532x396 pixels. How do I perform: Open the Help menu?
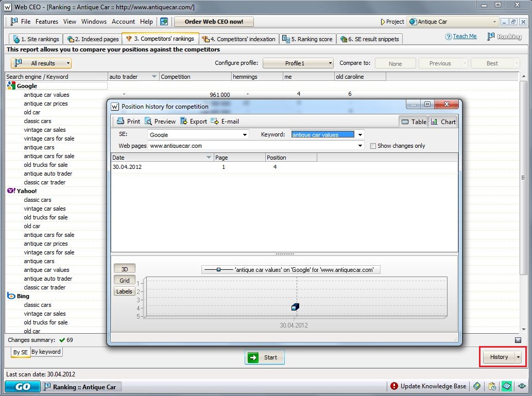[146, 22]
